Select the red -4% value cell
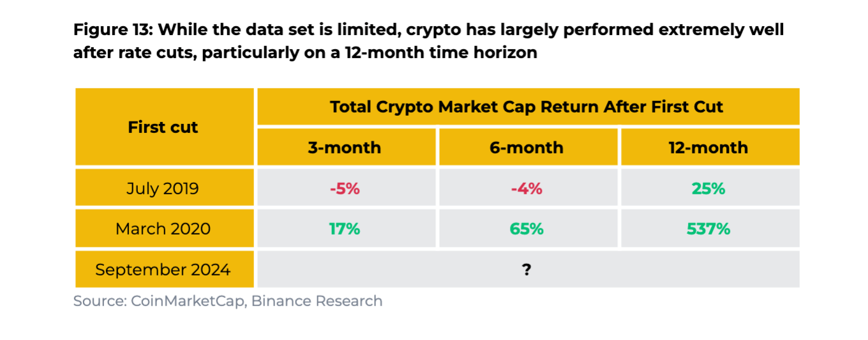Screen dimensions: 868x340 point(527,189)
